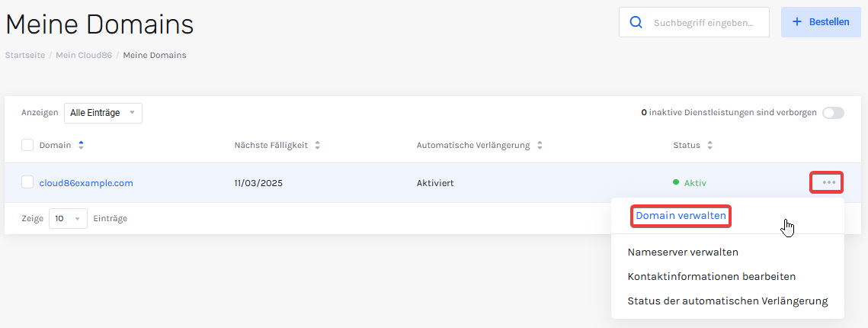
Task: Sort by Domain column arrows
Action: pos(82,145)
